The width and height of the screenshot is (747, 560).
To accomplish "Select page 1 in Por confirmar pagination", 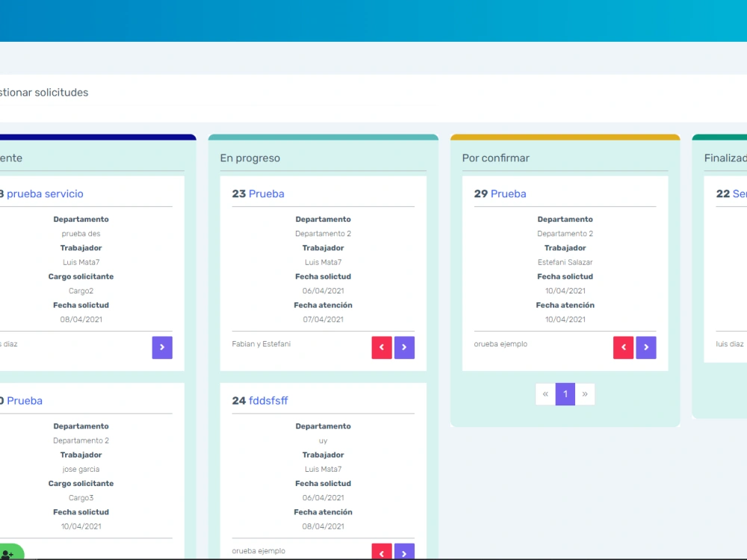I will [565, 394].
